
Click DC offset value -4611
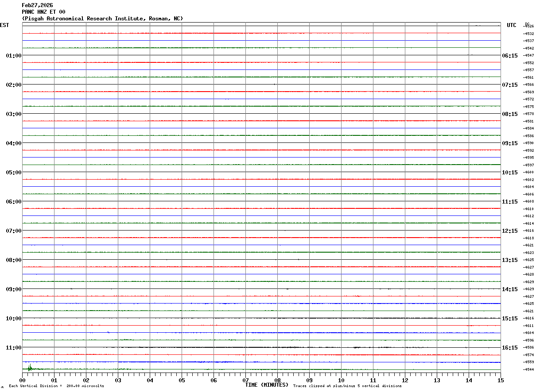click(x=528, y=326)
